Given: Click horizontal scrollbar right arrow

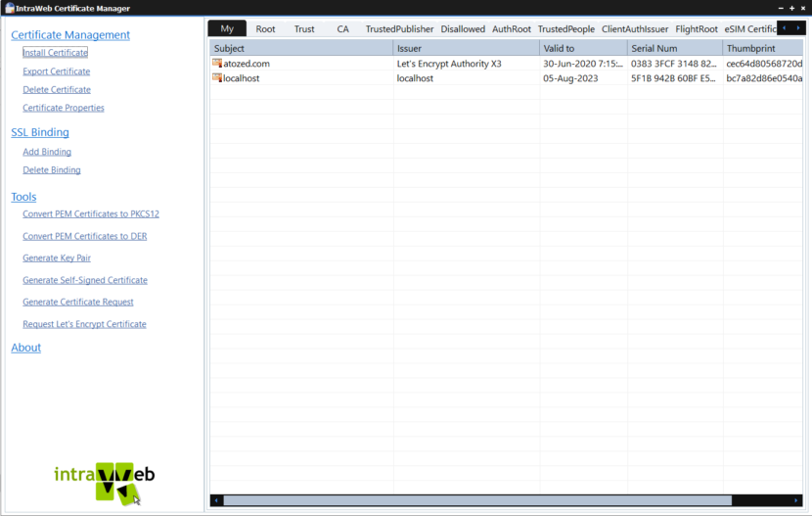Looking at the screenshot, I should point(796,500).
